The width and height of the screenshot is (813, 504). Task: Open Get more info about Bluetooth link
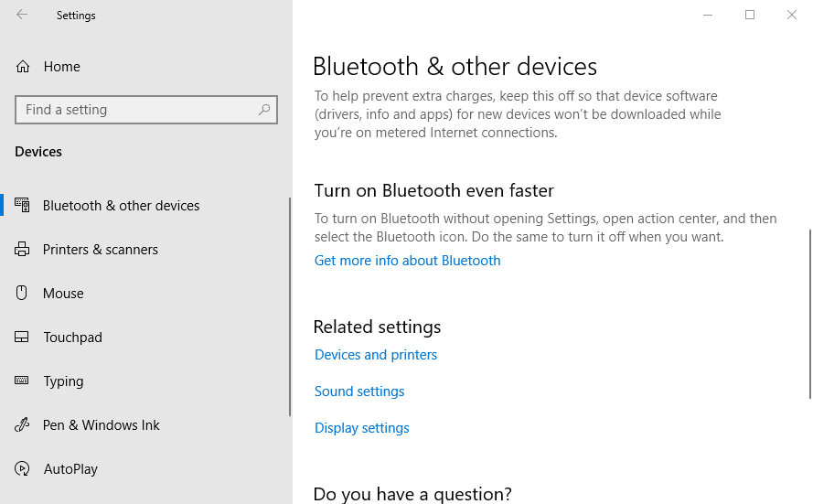(408, 261)
